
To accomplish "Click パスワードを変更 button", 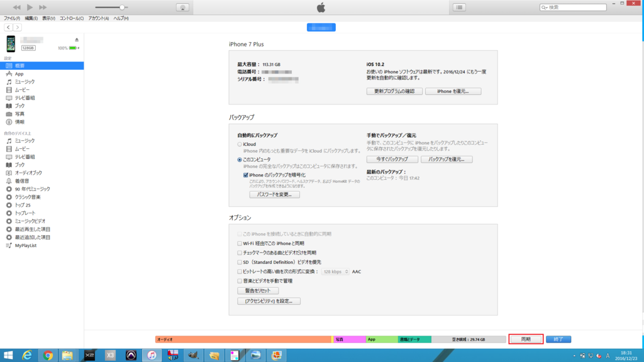I will 274,195.
